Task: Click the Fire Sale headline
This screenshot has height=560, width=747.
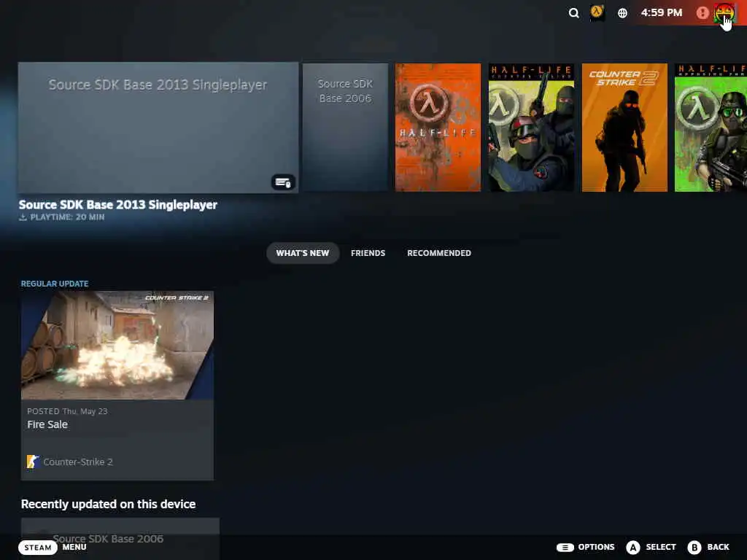Action: (47, 424)
